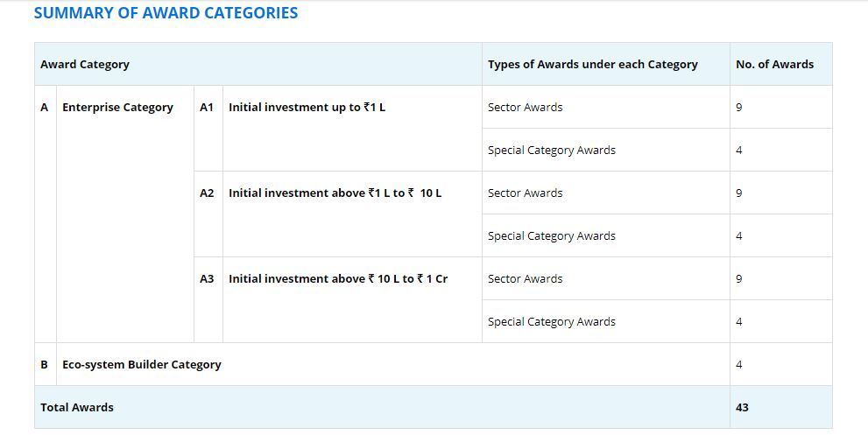
Task: Select the A2 sub-category label
Action: 207,193
